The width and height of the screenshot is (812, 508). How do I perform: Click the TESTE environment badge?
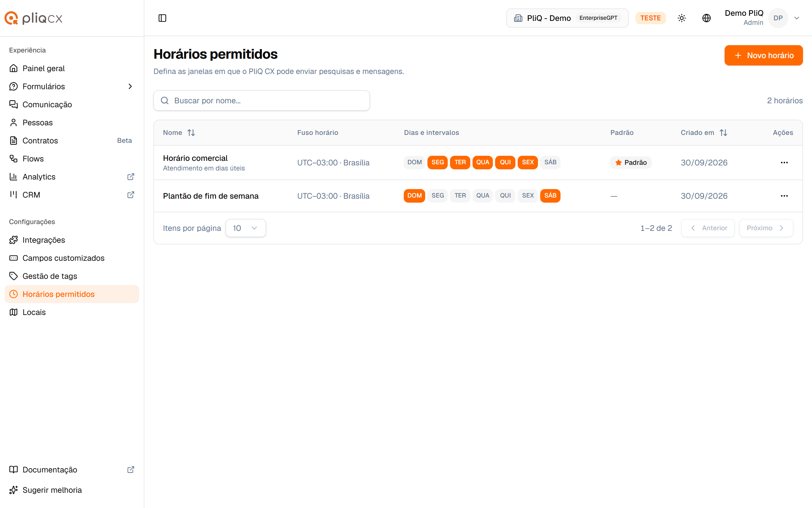point(650,18)
